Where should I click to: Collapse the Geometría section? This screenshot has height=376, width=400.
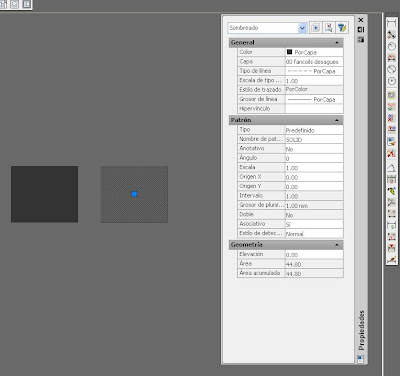tap(337, 245)
